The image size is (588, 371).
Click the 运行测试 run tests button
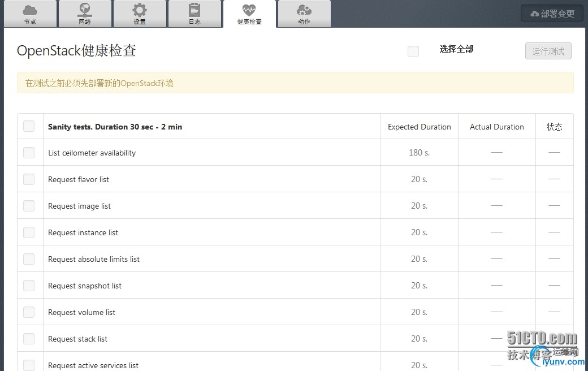(x=548, y=51)
